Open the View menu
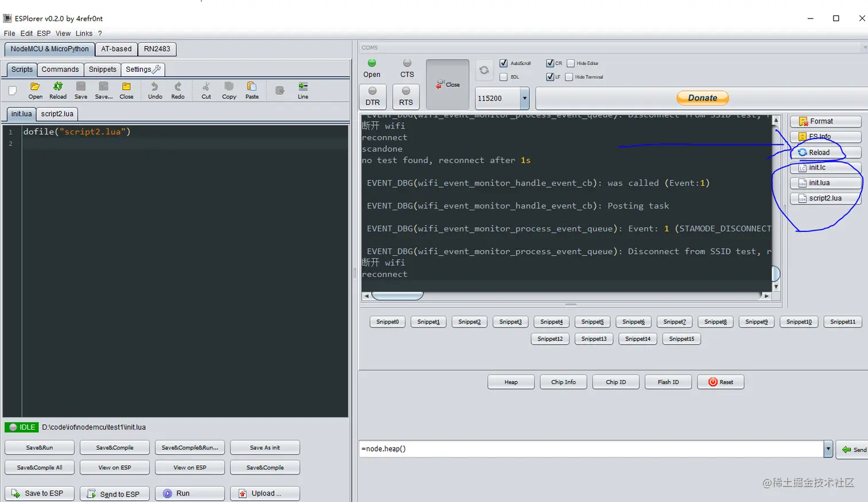 tap(63, 33)
